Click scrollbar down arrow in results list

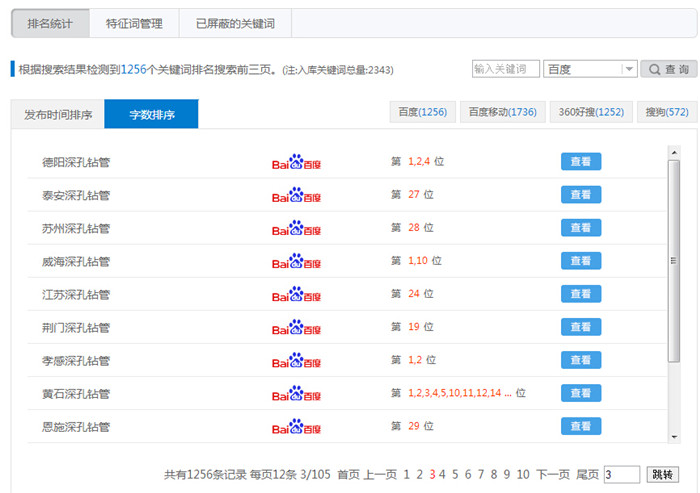(674, 436)
